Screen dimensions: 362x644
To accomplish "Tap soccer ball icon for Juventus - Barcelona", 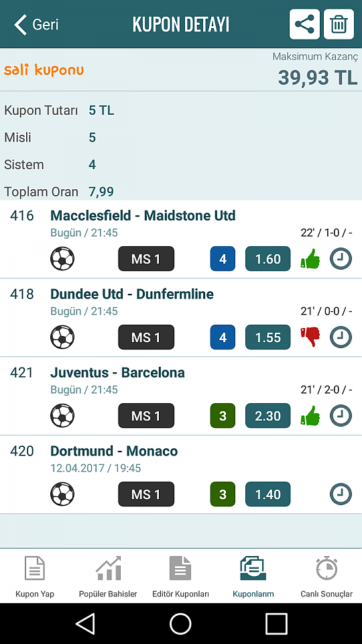I will 62,416.
